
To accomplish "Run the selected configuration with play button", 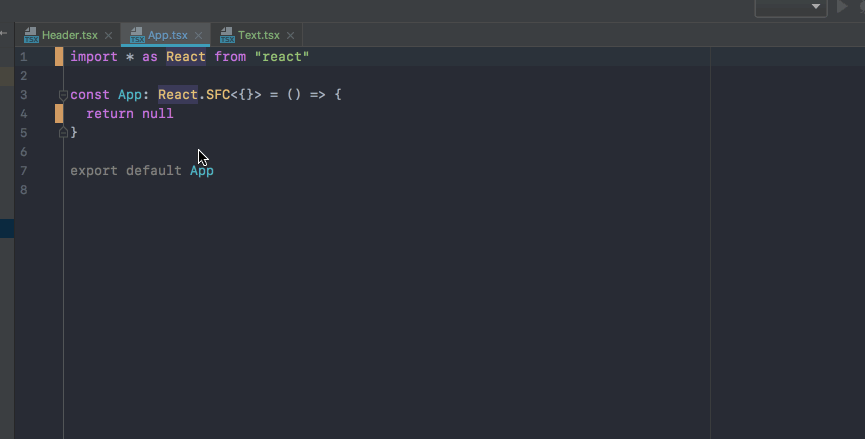I will click(842, 7).
